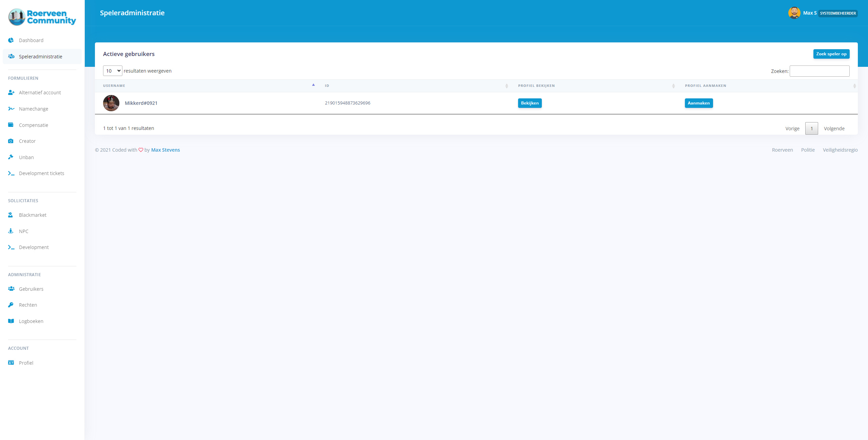The image size is (868, 440).
Task: Open the Gebruikers menu item
Action: (x=31, y=289)
